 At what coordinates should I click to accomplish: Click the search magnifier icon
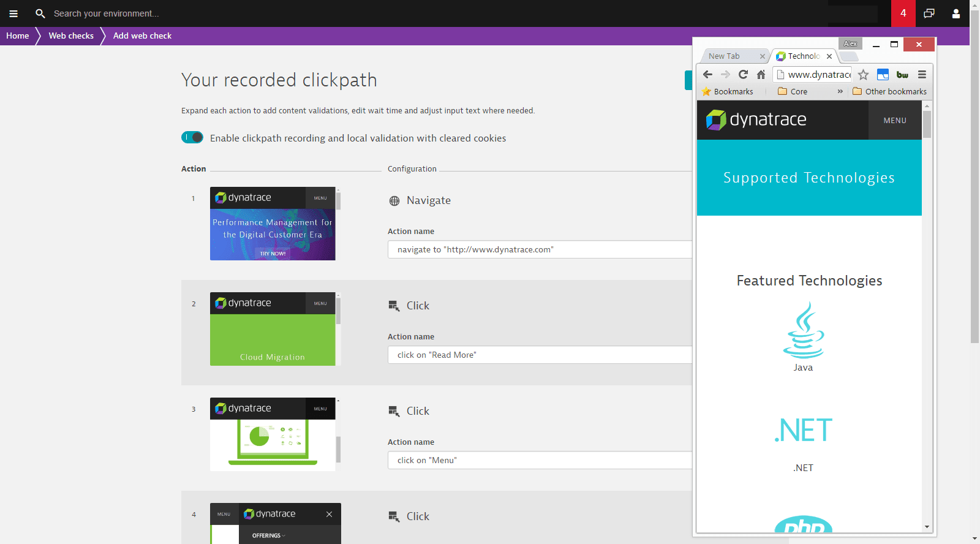pyautogui.click(x=40, y=13)
